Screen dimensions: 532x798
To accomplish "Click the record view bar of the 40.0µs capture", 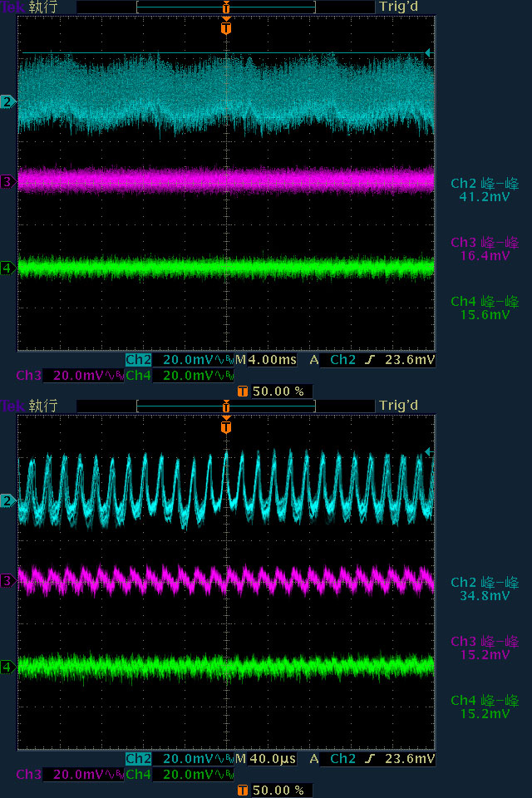I will [x=226, y=406].
